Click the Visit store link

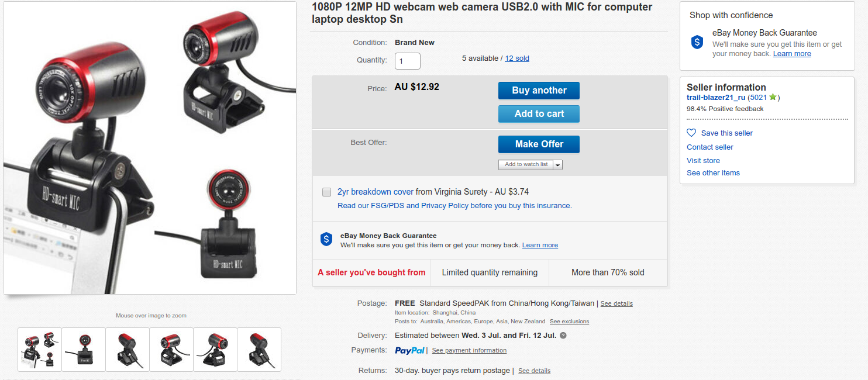pos(703,160)
